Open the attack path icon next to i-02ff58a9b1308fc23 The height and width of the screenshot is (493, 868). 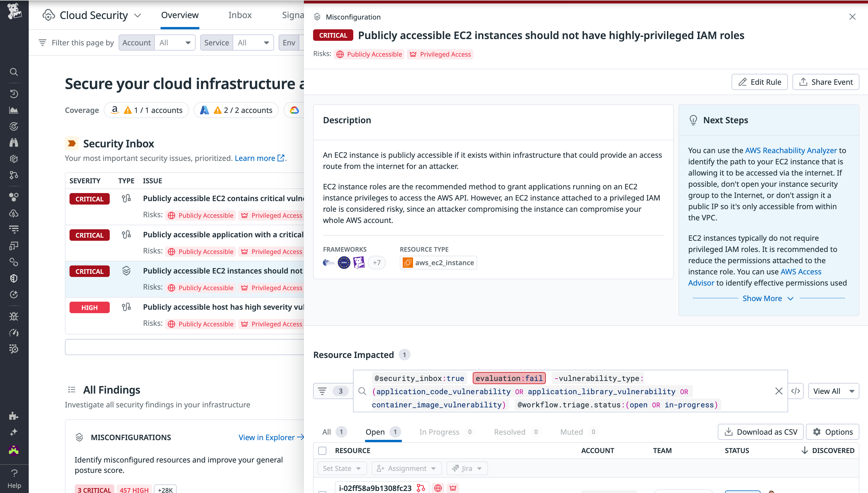click(421, 488)
